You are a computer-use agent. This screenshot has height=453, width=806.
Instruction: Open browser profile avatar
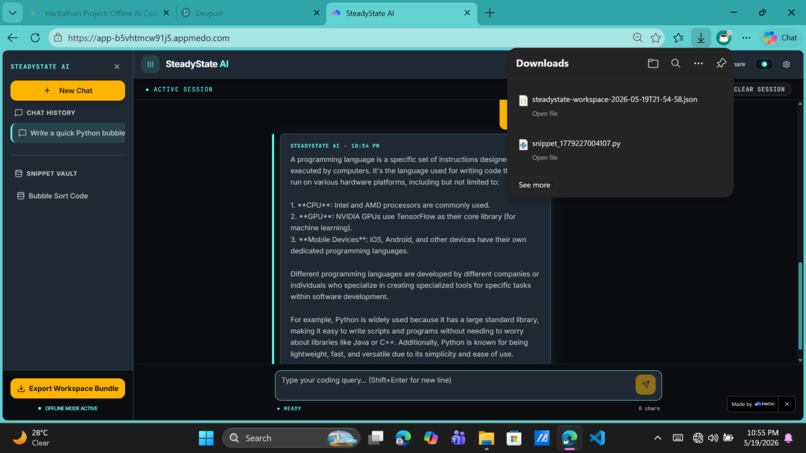[724, 38]
